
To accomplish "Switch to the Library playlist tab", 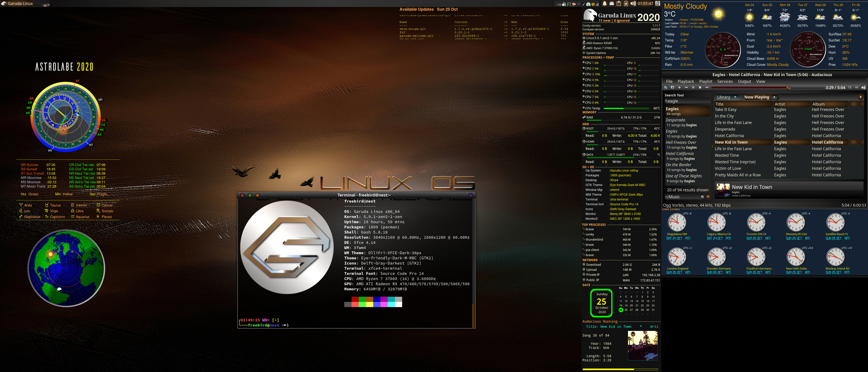I will coord(724,97).
